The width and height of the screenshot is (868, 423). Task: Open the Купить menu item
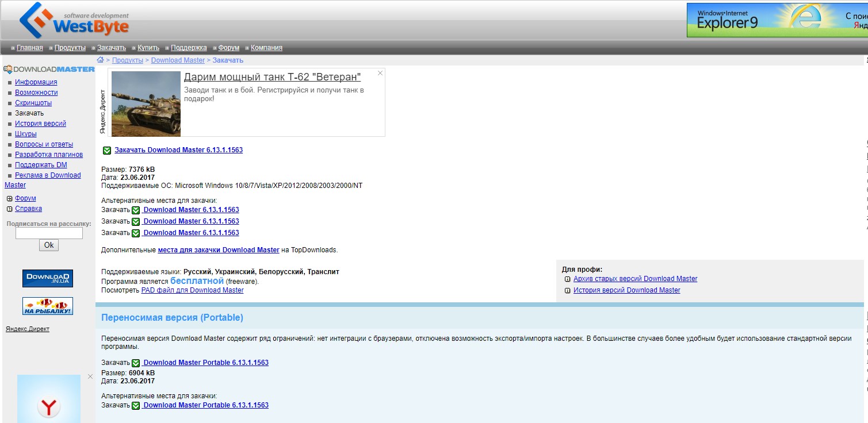click(148, 48)
